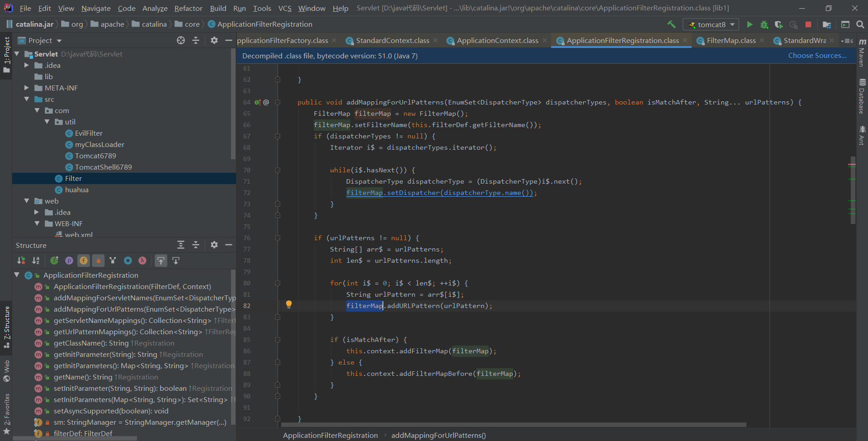
Task: Click the Build Project hammer icon
Action: click(671, 24)
